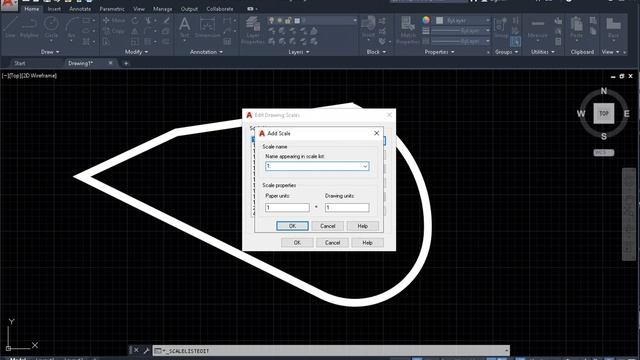Open the color wheel in Properties panel
This screenshot has height=360, width=640.
(426, 20)
